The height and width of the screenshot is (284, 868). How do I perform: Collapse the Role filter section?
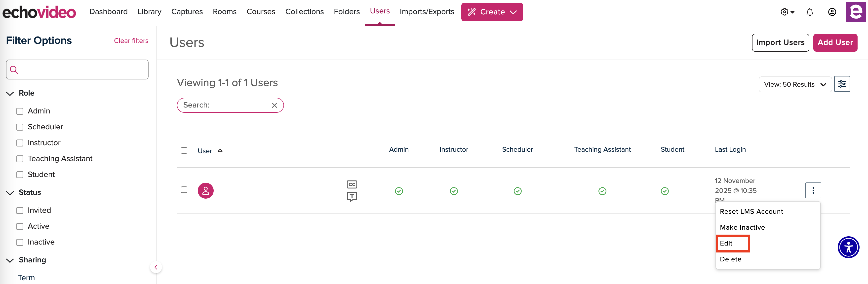[x=10, y=93]
